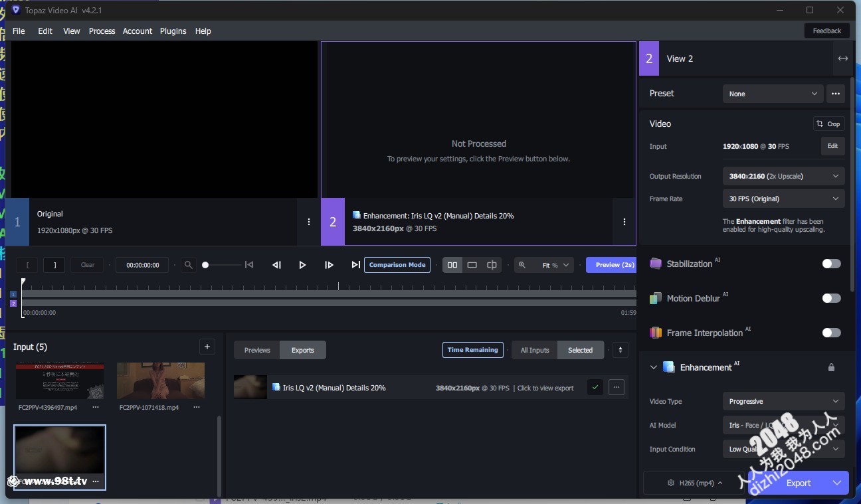Click the Clear trim button
Viewport: 861px width, 504px height.
[x=88, y=265]
